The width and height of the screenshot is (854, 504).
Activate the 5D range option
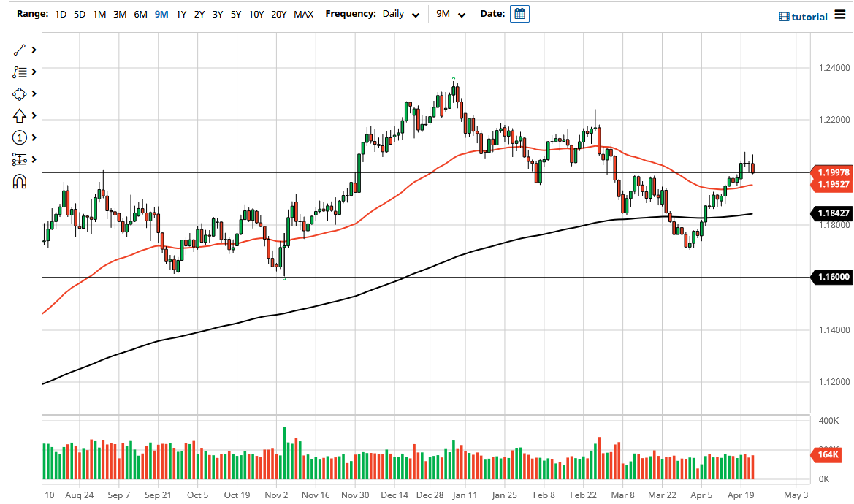point(79,14)
